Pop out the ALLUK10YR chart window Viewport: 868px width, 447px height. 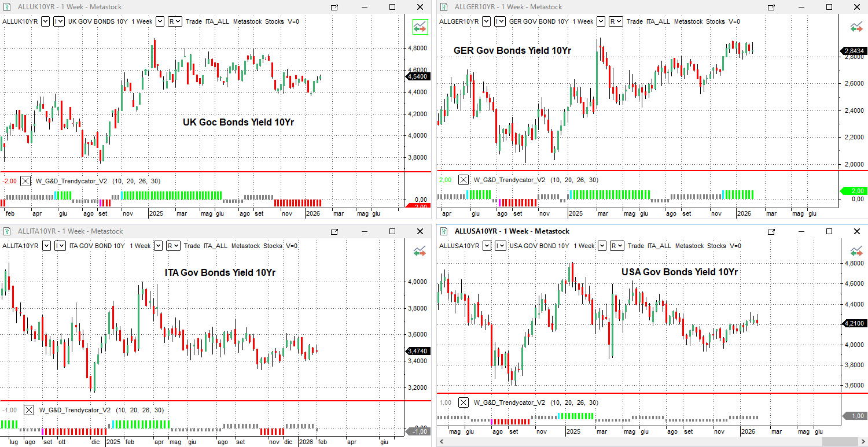coord(334,7)
